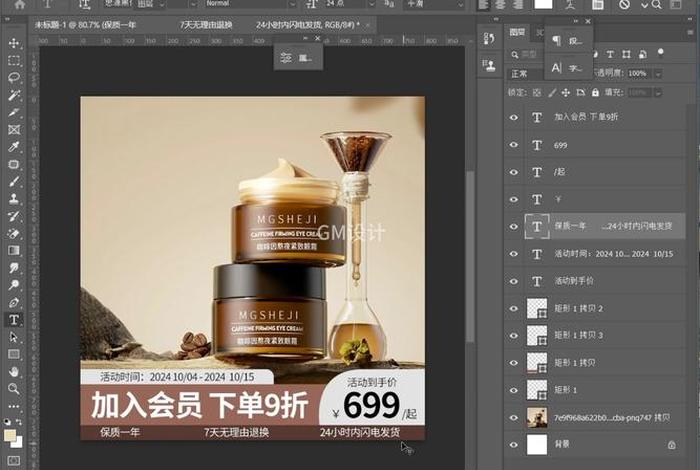Select the Rectangular Marquee tool
This screenshot has width=700, height=470.
(14, 61)
